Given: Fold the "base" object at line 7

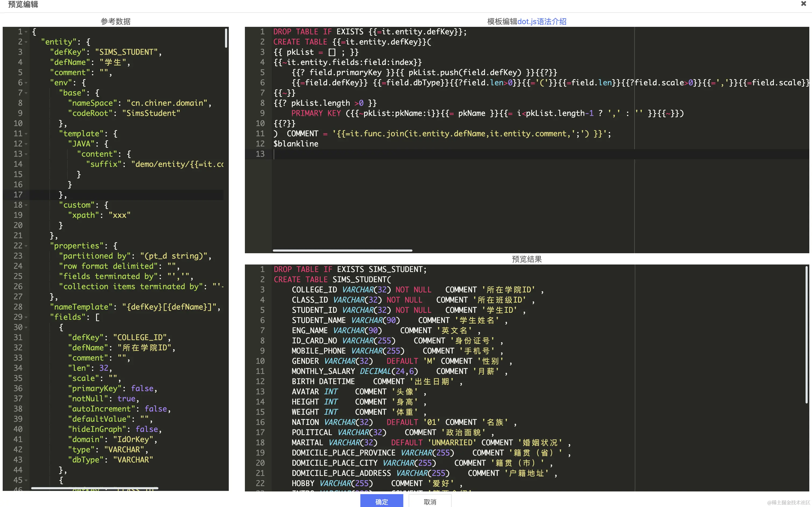Looking at the screenshot, I should (26, 93).
